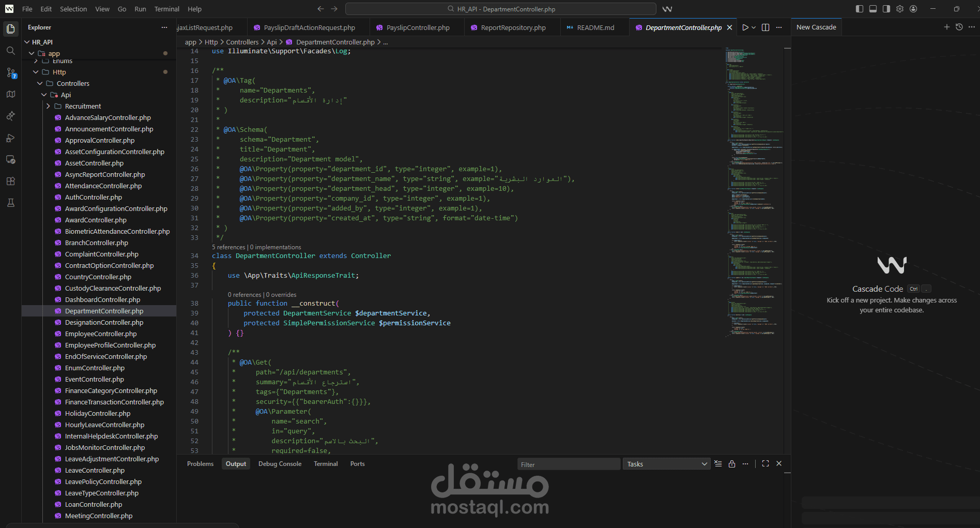Toggle bottom panel visibility
The height and width of the screenshot is (528, 980).
873,9
